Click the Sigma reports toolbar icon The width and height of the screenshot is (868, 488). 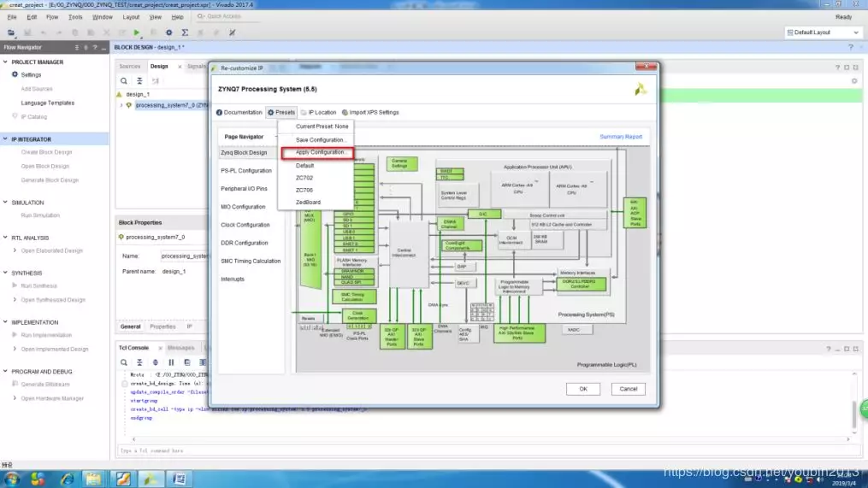tap(185, 32)
